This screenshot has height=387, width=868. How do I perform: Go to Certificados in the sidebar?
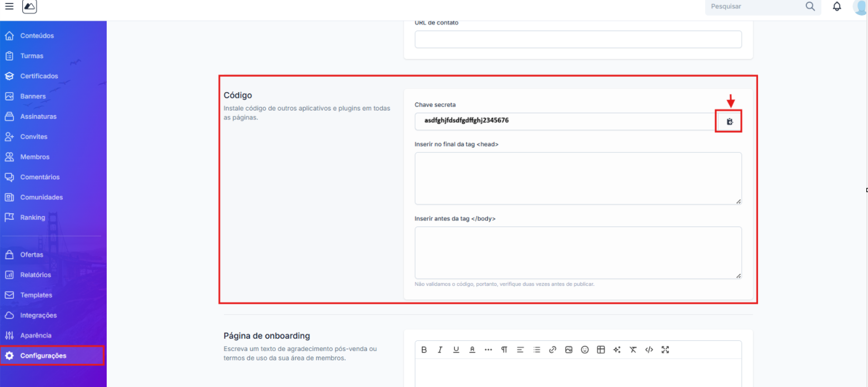pyautogui.click(x=39, y=76)
